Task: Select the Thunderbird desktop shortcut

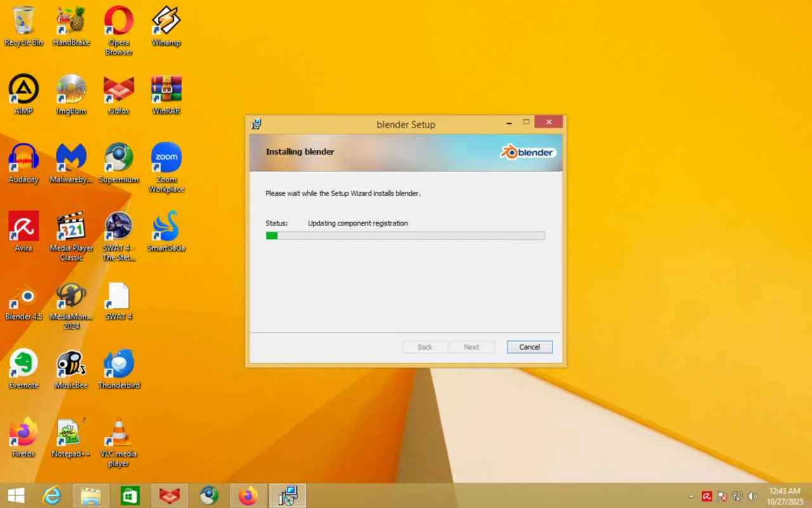Action: (x=119, y=369)
